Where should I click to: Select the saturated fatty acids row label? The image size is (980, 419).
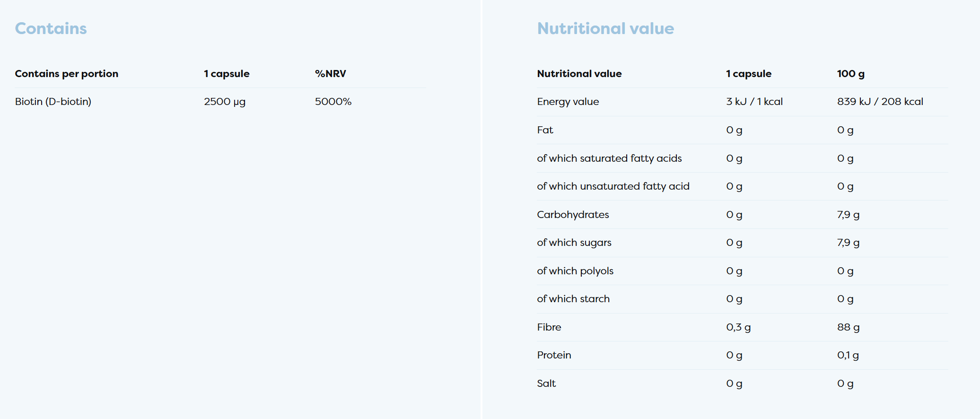(609, 158)
